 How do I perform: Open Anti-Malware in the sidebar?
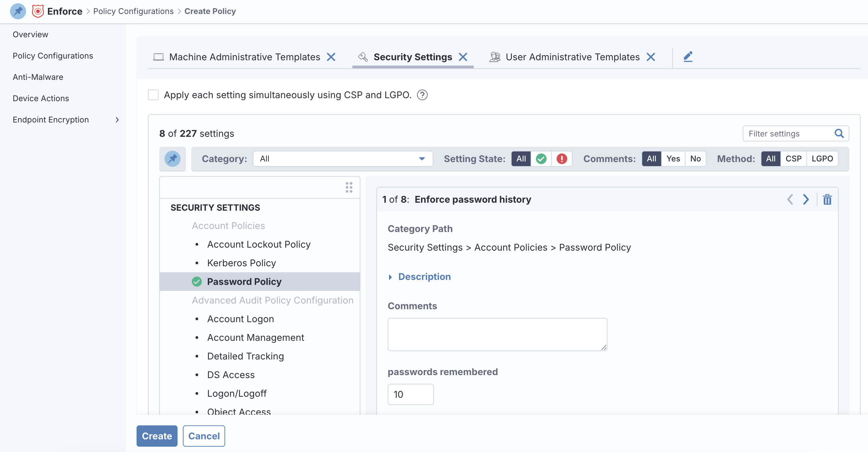point(38,77)
